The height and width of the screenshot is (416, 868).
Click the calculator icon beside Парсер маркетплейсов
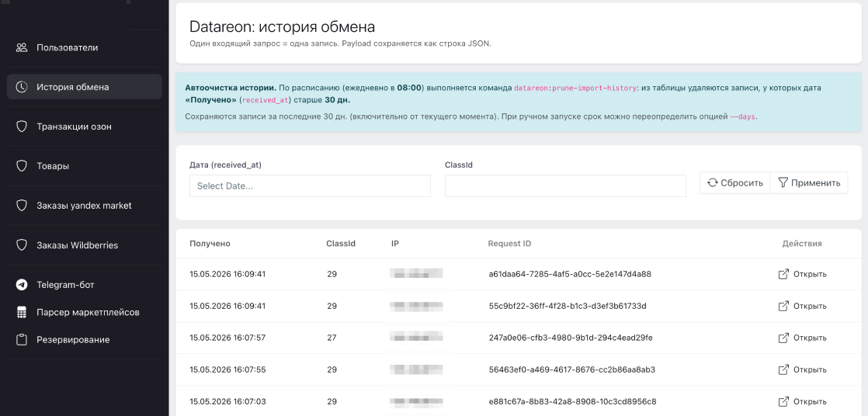(22, 312)
